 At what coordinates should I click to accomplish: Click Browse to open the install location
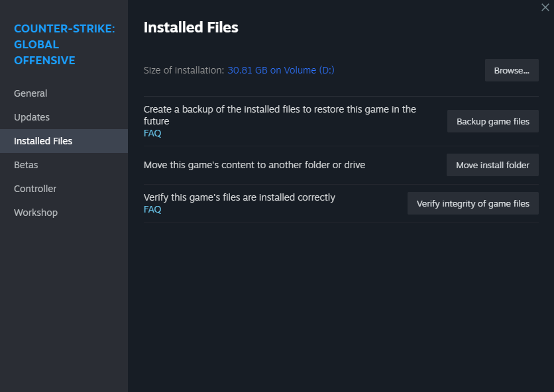tap(511, 70)
